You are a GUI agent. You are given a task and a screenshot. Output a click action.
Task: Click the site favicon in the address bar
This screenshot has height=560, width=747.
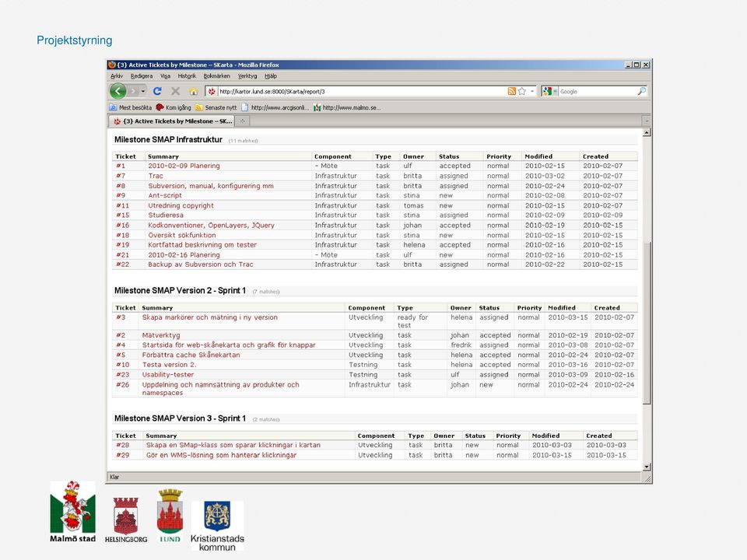(212, 91)
